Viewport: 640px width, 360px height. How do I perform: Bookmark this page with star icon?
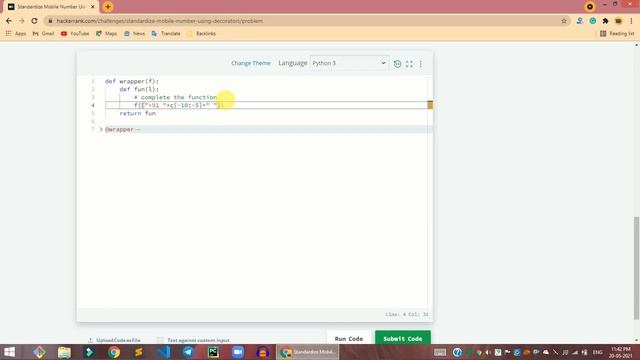564,21
